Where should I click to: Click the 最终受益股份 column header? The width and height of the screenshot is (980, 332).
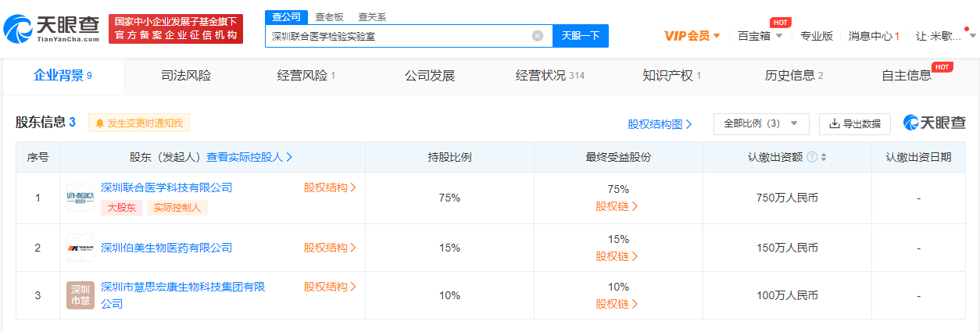point(618,157)
